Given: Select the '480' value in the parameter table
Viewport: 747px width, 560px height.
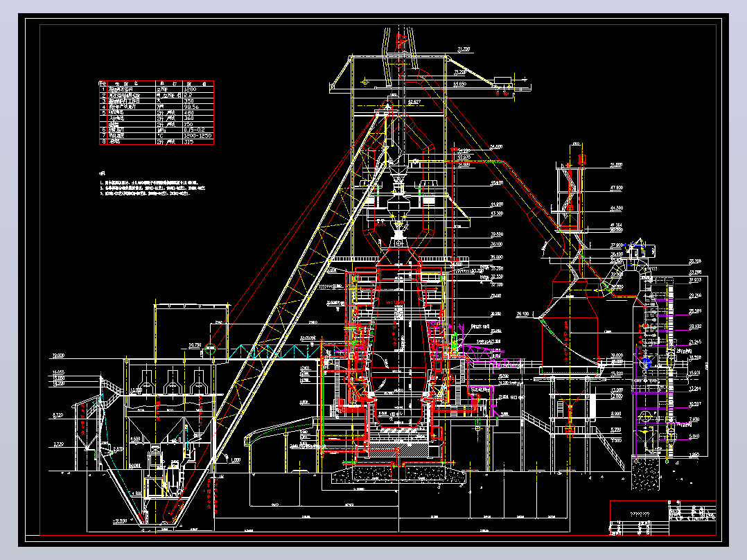Looking at the screenshot, I should coord(188,113).
